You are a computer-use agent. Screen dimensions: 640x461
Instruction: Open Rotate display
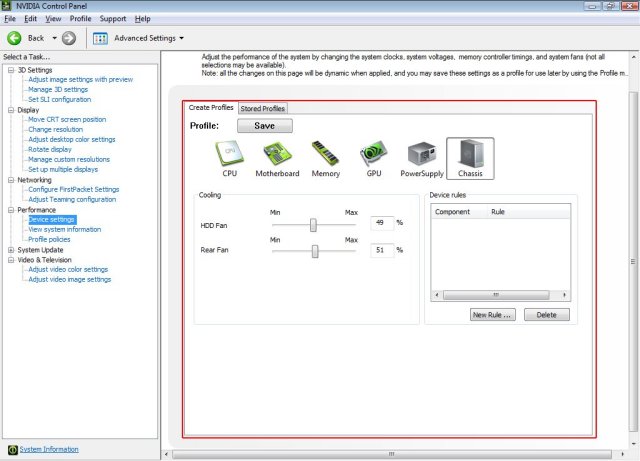pyautogui.click(x=50, y=149)
